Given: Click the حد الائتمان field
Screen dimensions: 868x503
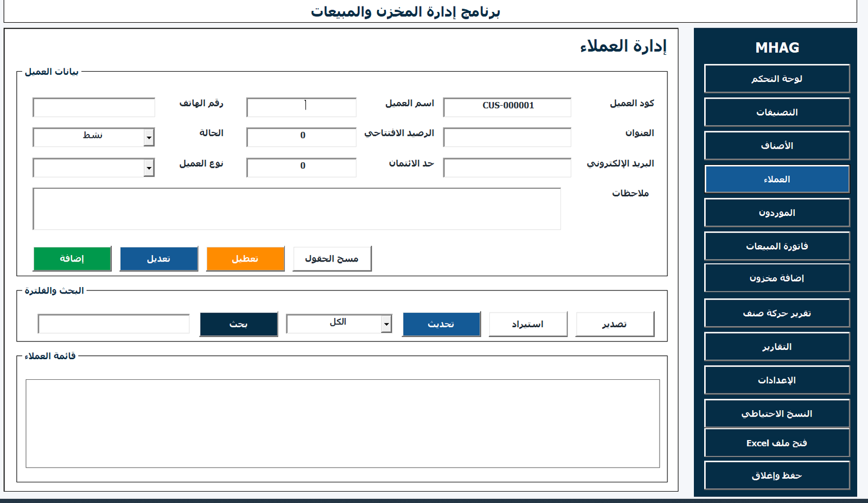Looking at the screenshot, I should click(301, 167).
